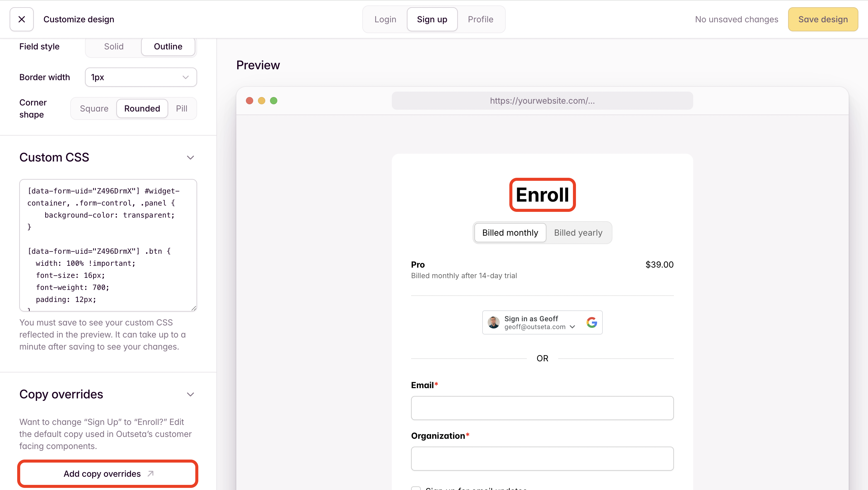Click the Pro plan name

418,265
